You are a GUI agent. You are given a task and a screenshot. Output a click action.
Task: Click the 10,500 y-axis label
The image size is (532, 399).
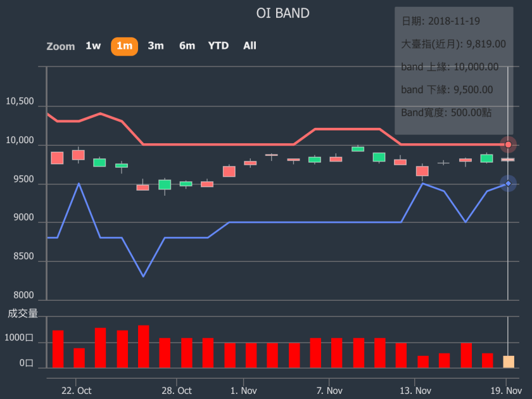[20, 102]
